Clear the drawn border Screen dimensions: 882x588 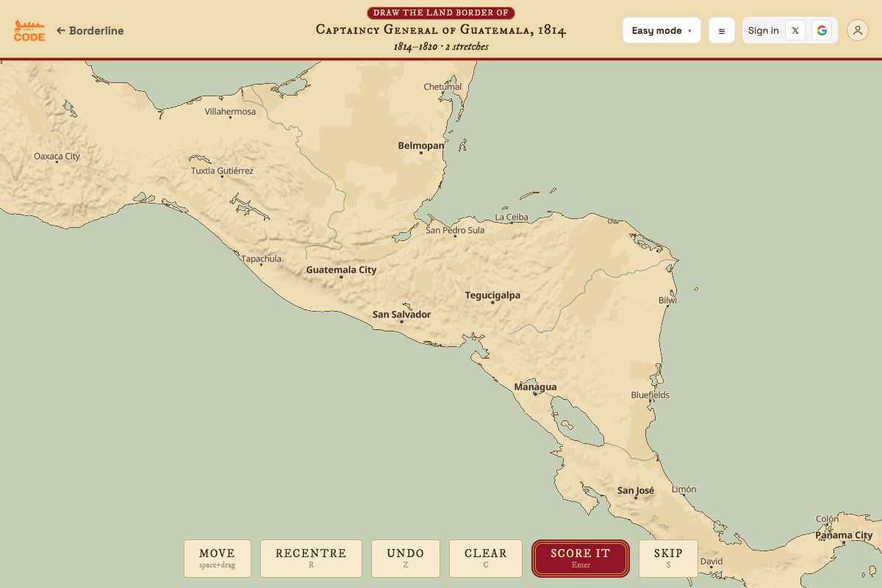486,559
